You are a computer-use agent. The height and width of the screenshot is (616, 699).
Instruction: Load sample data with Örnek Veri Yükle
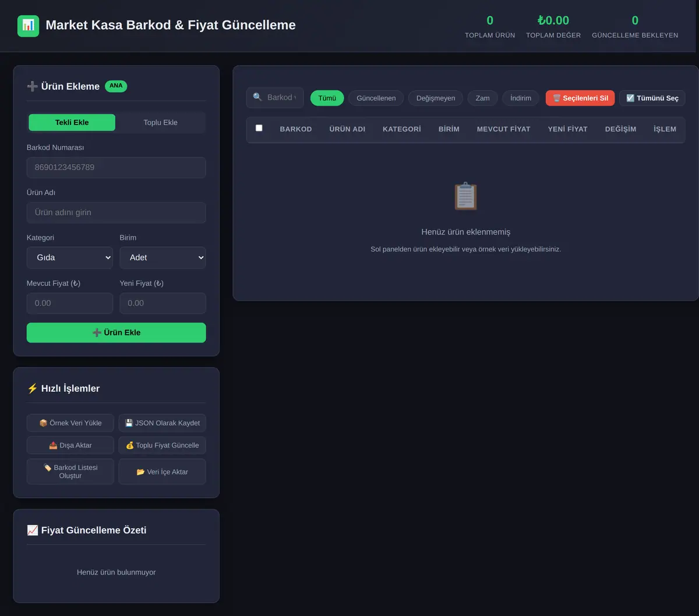tap(70, 423)
